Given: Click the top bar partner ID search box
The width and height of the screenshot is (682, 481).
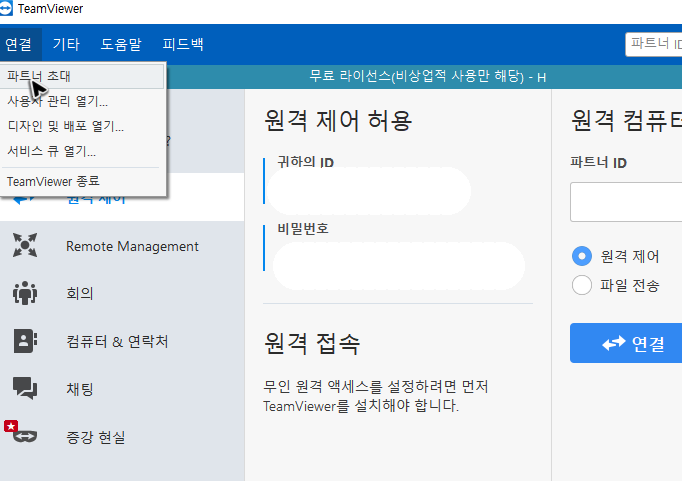Looking at the screenshot, I should tap(654, 44).
